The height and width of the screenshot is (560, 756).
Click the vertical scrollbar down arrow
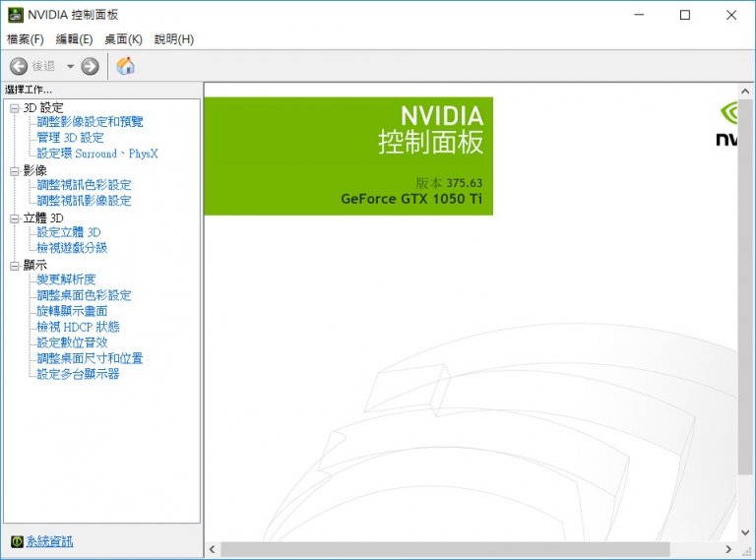(745, 533)
